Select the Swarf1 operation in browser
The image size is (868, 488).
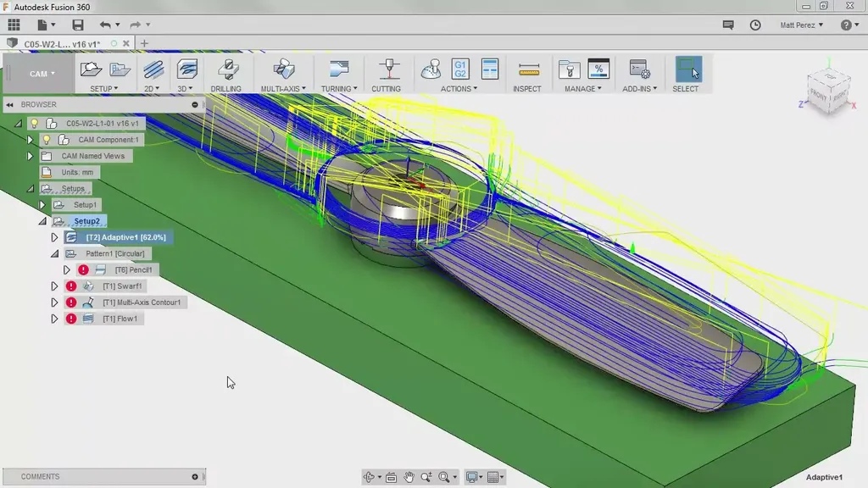pyautogui.click(x=121, y=286)
